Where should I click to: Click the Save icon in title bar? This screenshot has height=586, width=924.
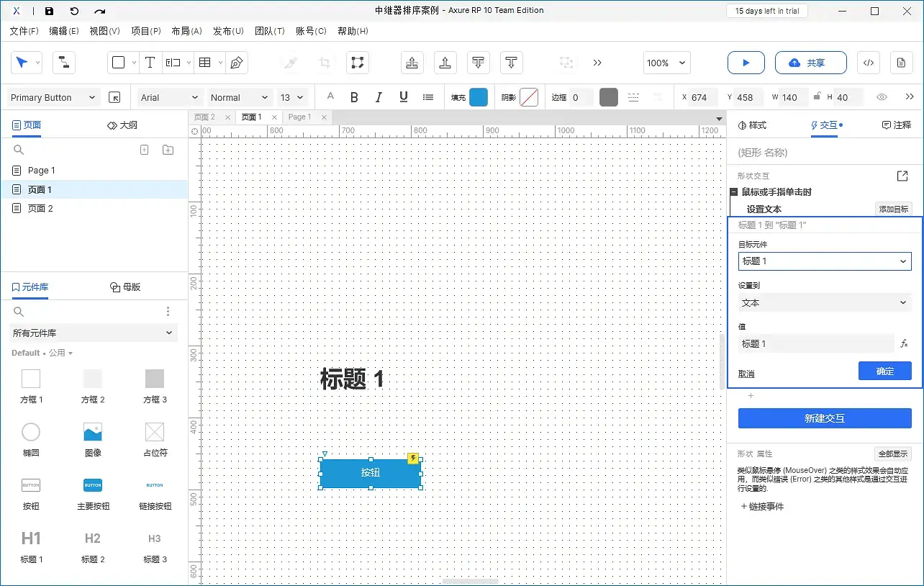[49, 12]
